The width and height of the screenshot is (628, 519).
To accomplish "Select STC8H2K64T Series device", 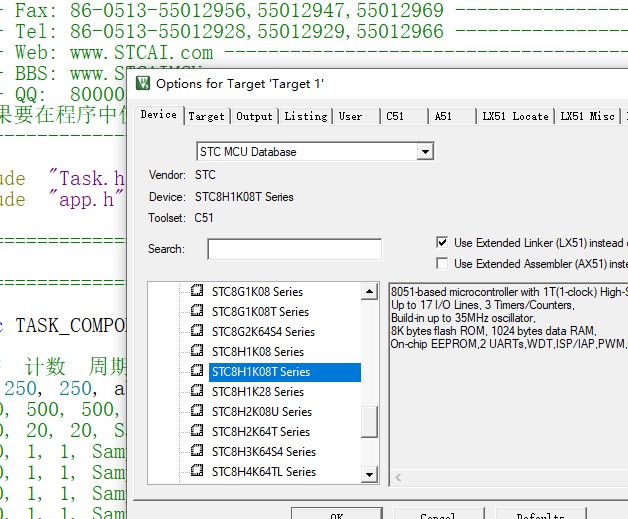I will tap(261, 432).
